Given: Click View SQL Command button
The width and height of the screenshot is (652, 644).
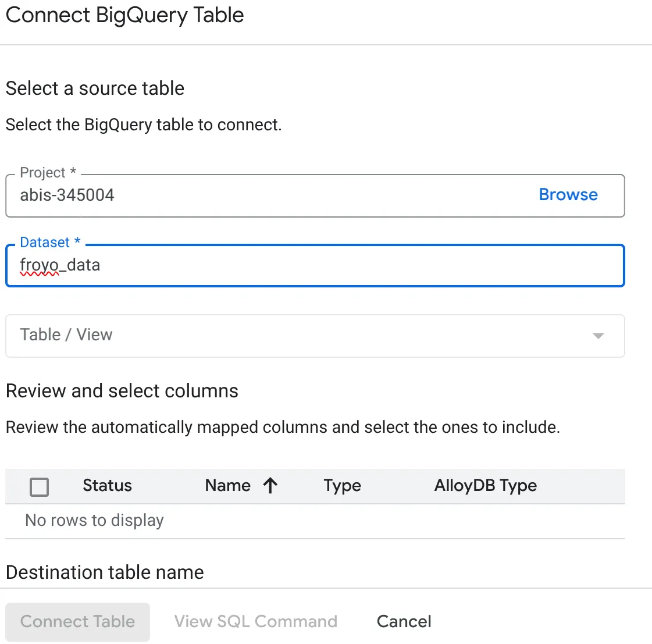Looking at the screenshot, I should [x=256, y=621].
